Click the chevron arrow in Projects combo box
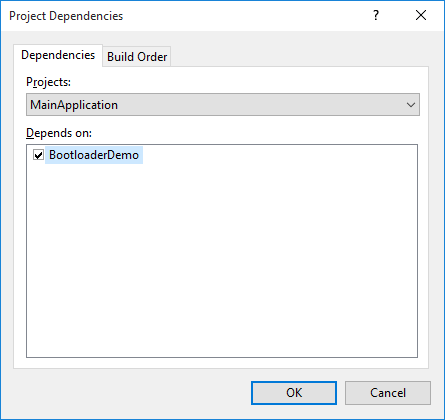 pos(411,105)
